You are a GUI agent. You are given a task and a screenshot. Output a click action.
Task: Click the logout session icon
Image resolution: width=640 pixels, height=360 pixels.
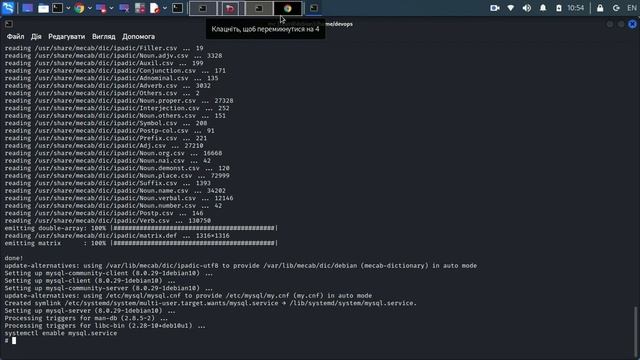pos(616,8)
